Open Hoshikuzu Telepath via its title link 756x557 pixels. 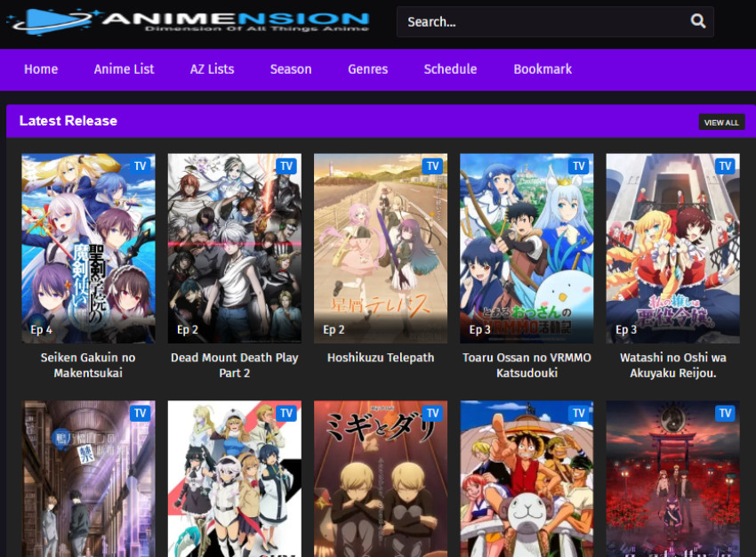380,357
